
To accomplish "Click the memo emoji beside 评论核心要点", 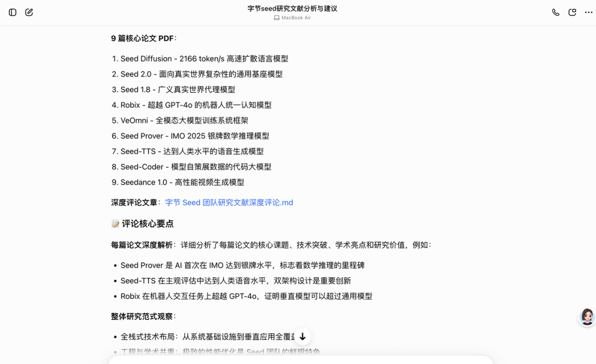I will pyautogui.click(x=115, y=224).
